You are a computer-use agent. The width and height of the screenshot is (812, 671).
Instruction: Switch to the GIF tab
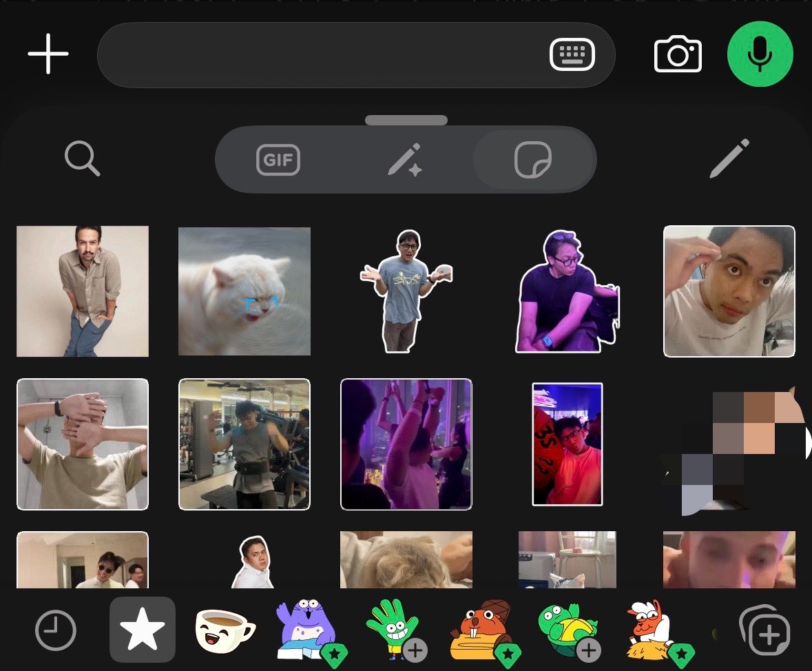pyautogui.click(x=278, y=160)
